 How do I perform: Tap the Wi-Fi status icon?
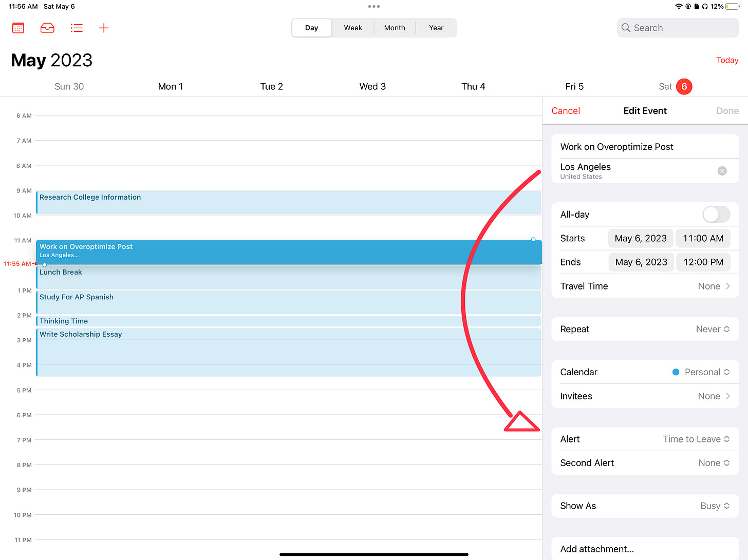(x=679, y=6)
